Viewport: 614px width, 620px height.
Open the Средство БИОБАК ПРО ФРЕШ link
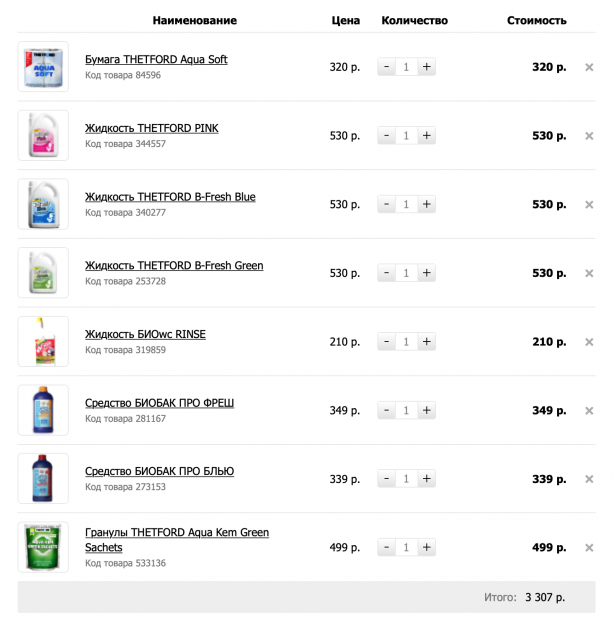159,403
